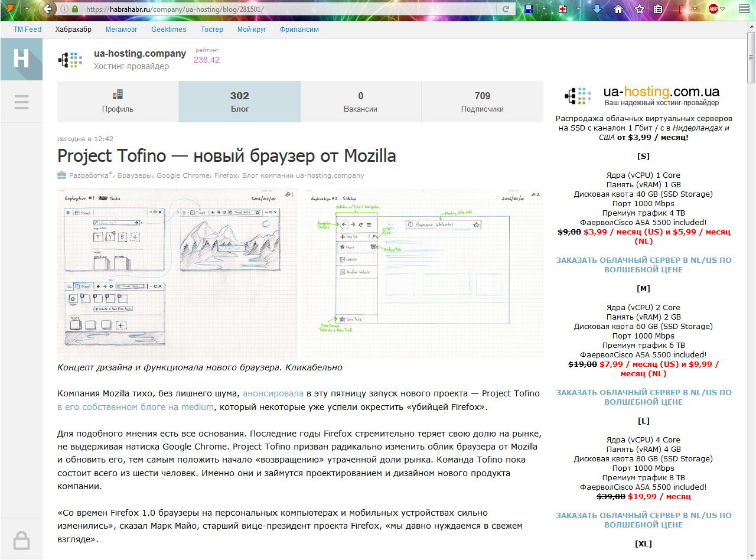Focus the habrahabr.ru address bar
This screenshot has width=756, height=560.
[x=289, y=9]
